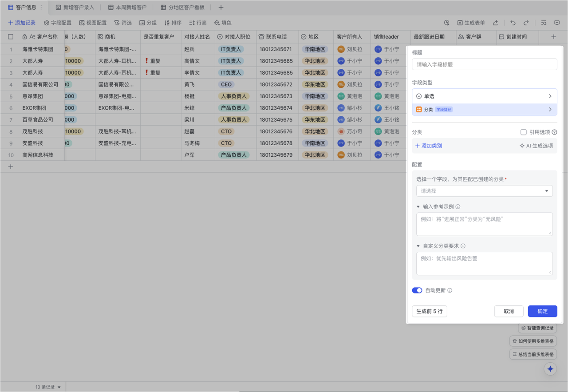568x392 pixels.
Task: Switch to the 新增客户录入 tab
Action: pos(75,8)
